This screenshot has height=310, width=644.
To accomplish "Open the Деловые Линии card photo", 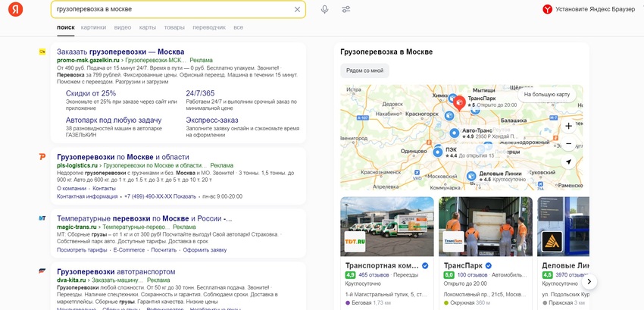I will [563, 226].
